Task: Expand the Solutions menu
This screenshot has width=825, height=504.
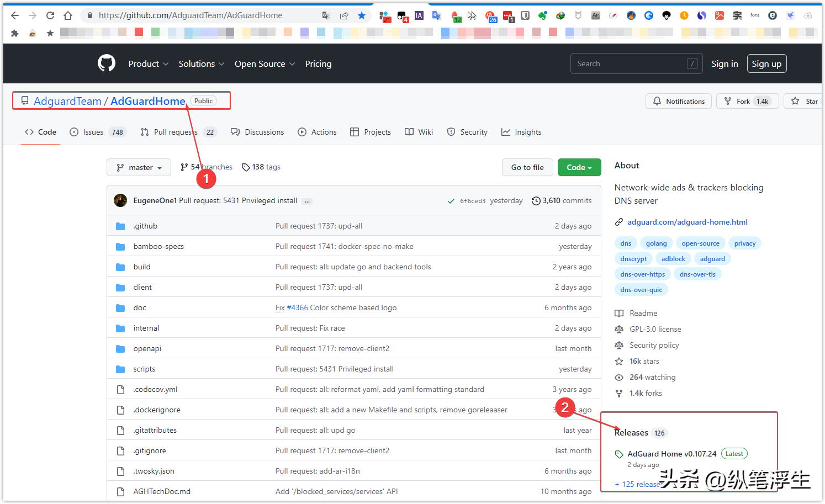Action: [x=201, y=63]
